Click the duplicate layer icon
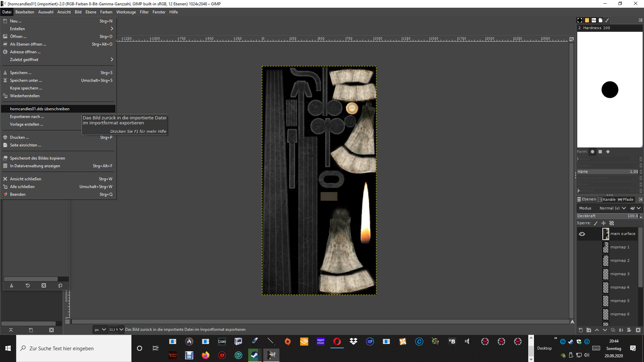Viewport: 644px width, 362px height. click(x=613, y=330)
